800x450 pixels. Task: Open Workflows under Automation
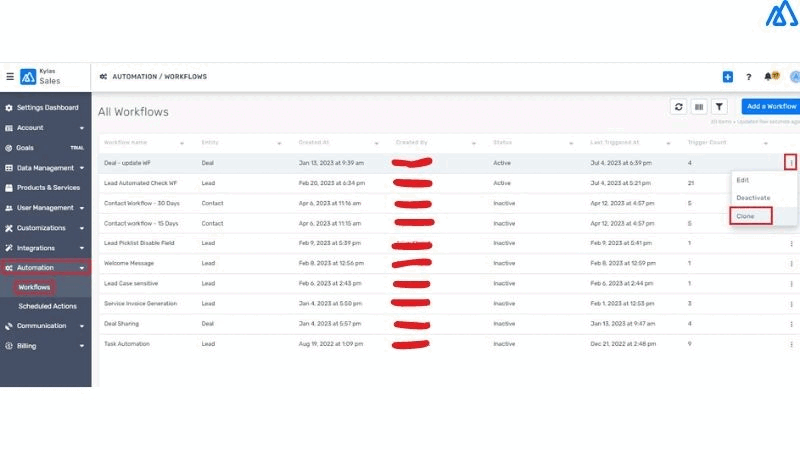(34, 287)
